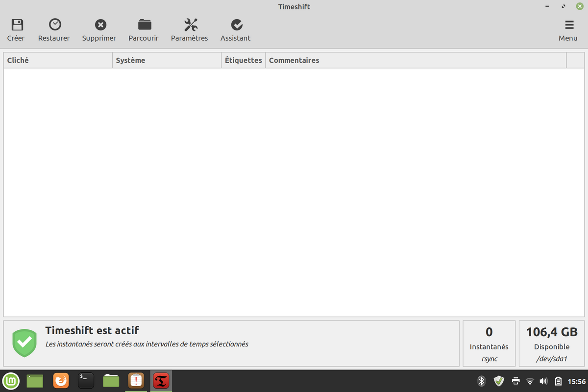Switch to the exclamation-mark app in taskbar
588x392 pixels.
[136, 381]
